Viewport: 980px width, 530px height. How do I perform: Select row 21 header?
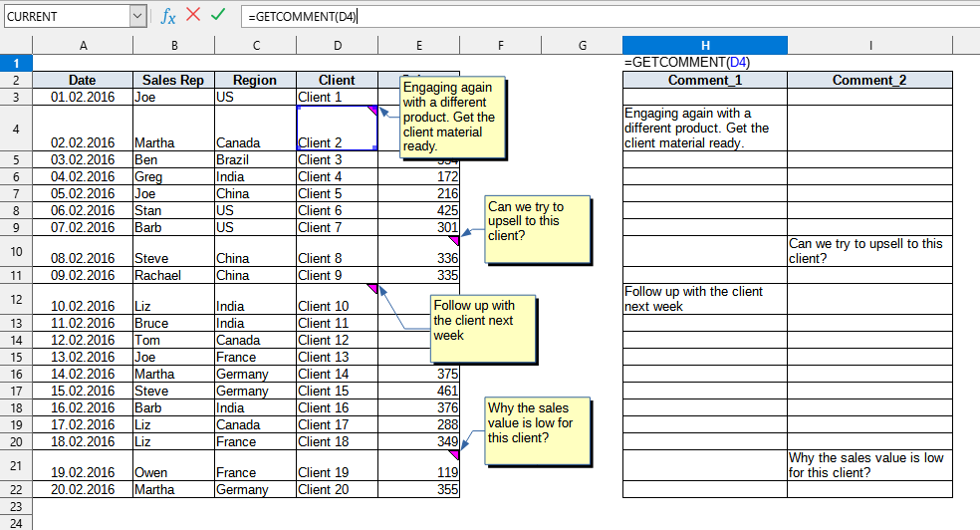click(x=16, y=465)
